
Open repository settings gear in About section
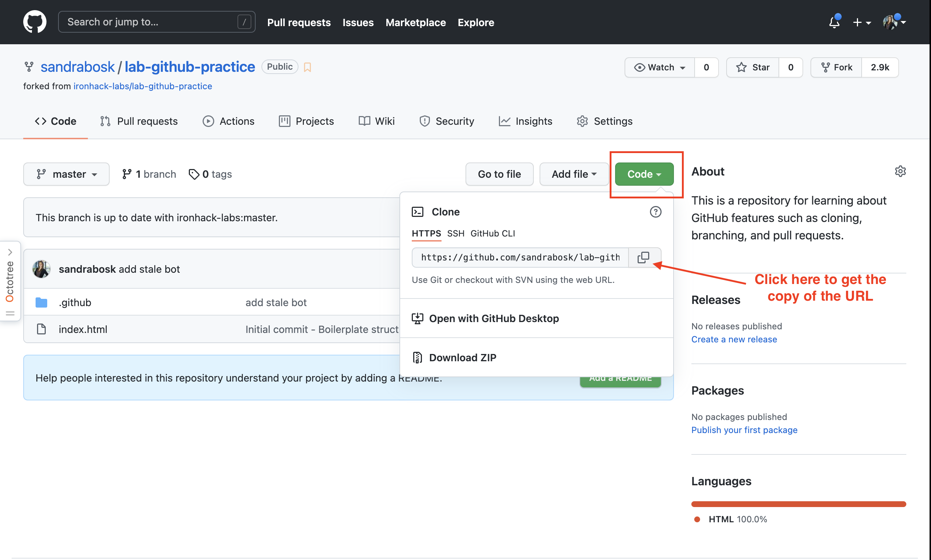click(900, 171)
